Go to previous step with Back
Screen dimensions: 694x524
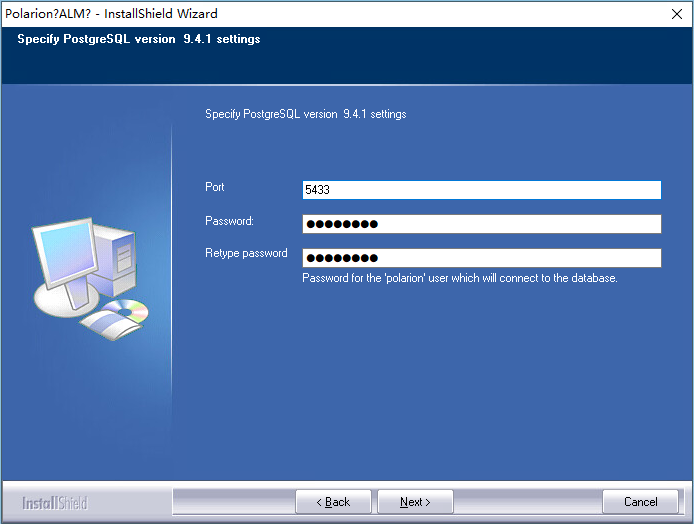(x=333, y=502)
